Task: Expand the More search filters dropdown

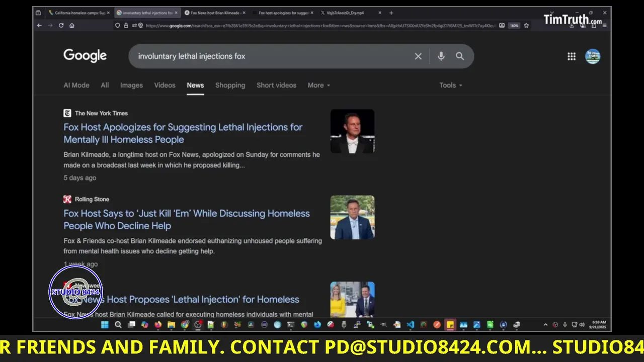Action: point(319,85)
